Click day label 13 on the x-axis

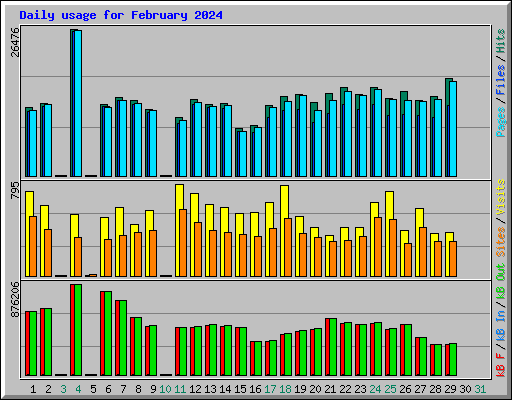(x=210, y=389)
